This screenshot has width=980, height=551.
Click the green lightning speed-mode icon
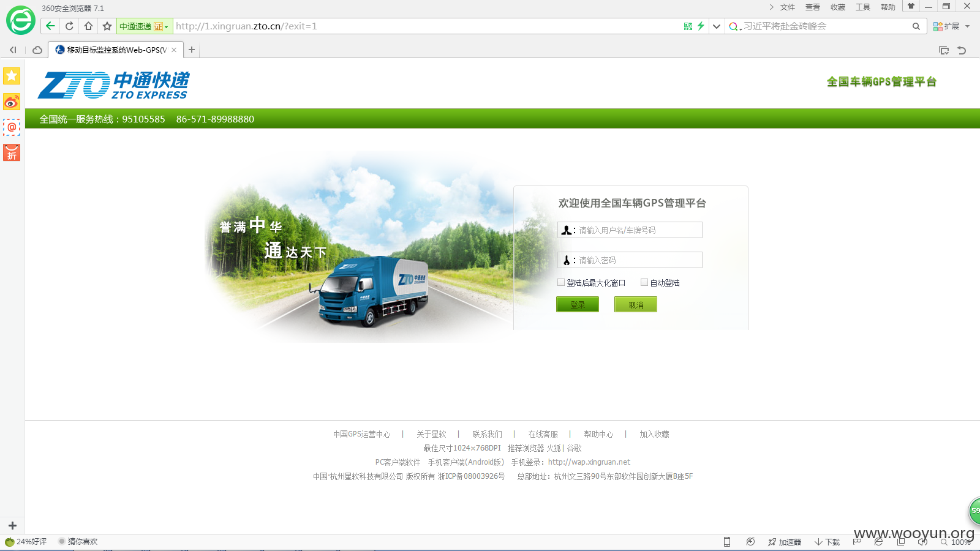point(701,26)
